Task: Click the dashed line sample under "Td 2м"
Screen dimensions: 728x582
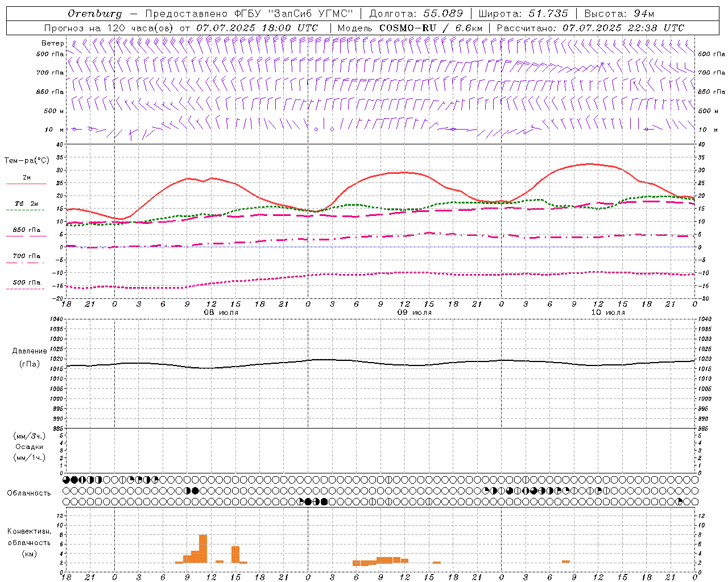Action: pyautogui.click(x=25, y=210)
